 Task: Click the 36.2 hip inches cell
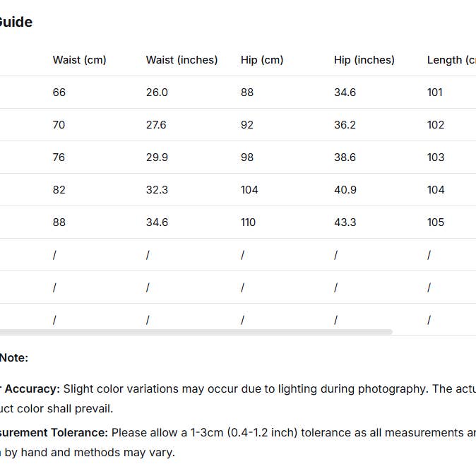(x=345, y=125)
